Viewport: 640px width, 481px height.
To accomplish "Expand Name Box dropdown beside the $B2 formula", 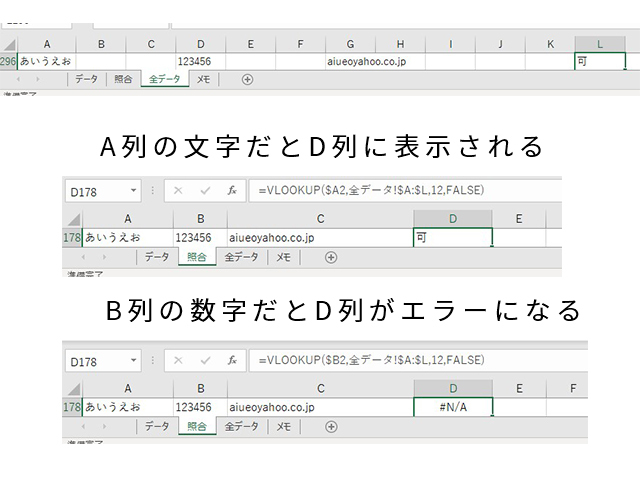I will (x=134, y=359).
